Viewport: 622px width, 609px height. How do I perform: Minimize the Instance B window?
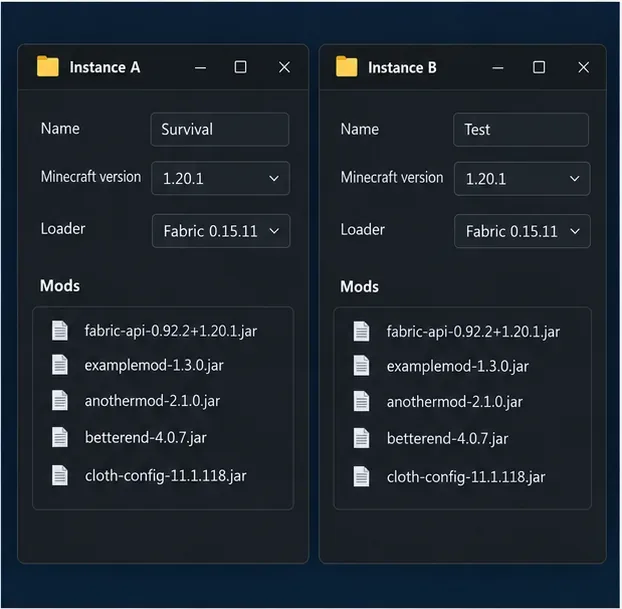498,68
